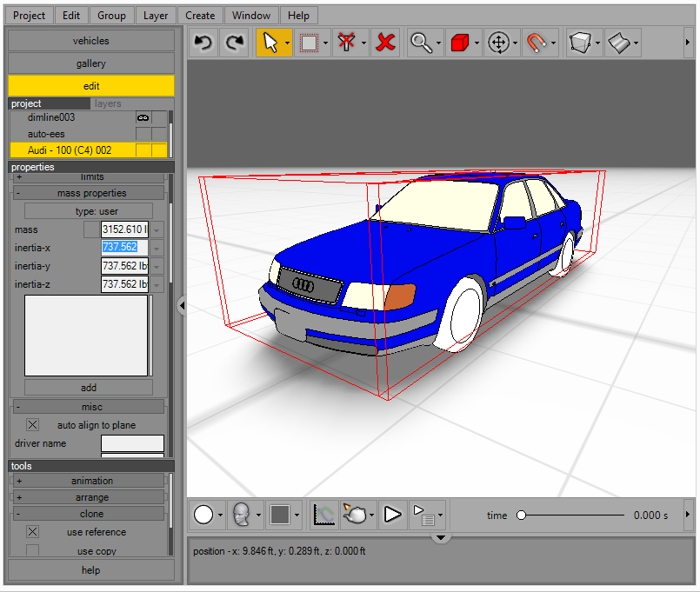Click the Undo arrow icon
This screenshot has width=700, height=592.
click(203, 43)
